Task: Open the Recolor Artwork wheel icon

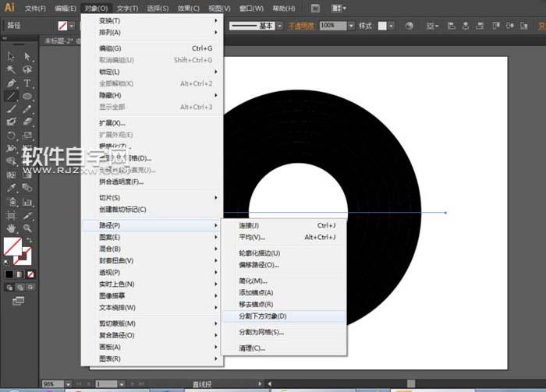Action: pos(409,26)
